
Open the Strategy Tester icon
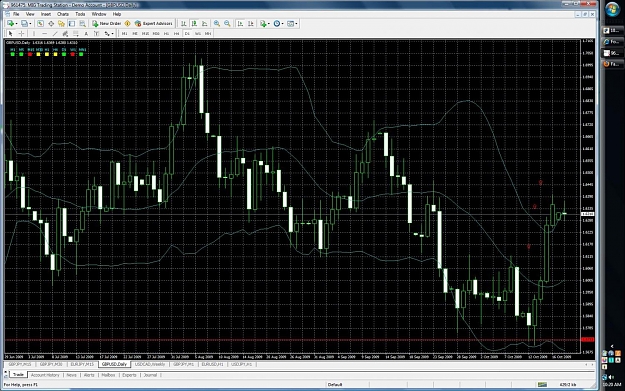coord(83,24)
